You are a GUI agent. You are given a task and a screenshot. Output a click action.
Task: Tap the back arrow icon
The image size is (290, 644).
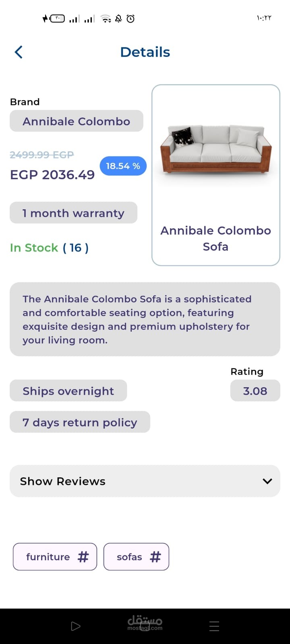pos(19,52)
